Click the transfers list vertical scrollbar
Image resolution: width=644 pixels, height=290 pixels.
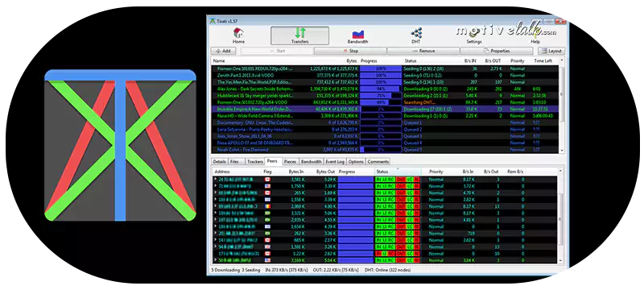pos(562,106)
